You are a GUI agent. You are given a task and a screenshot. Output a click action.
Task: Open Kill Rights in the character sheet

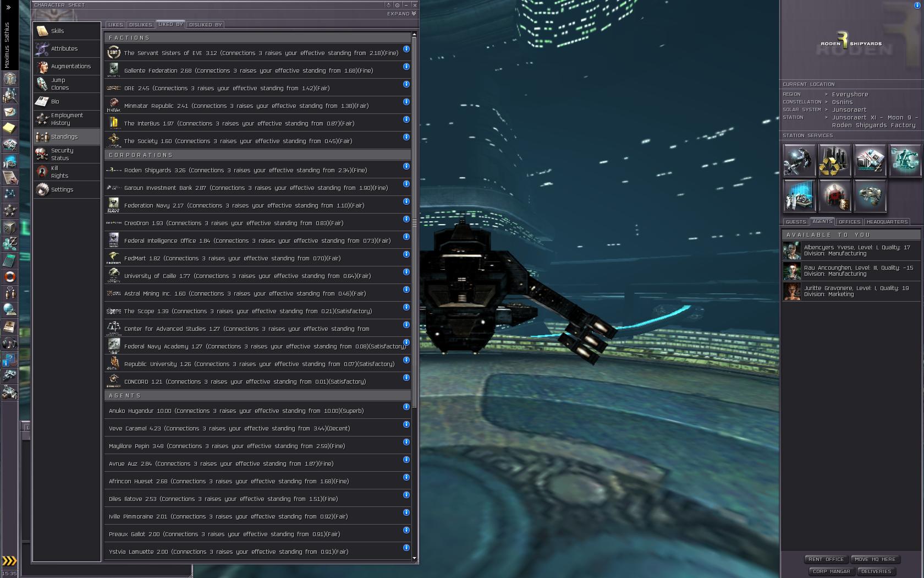tap(67, 172)
